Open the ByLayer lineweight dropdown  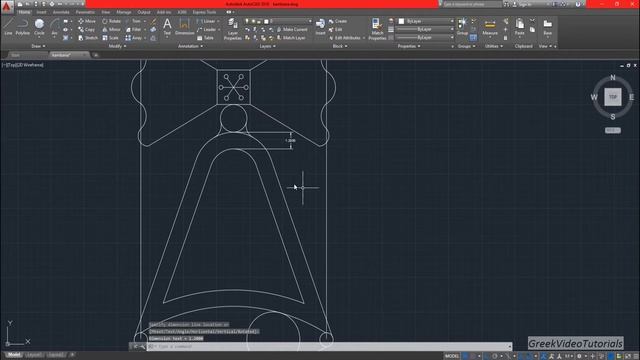pos(424,29)
